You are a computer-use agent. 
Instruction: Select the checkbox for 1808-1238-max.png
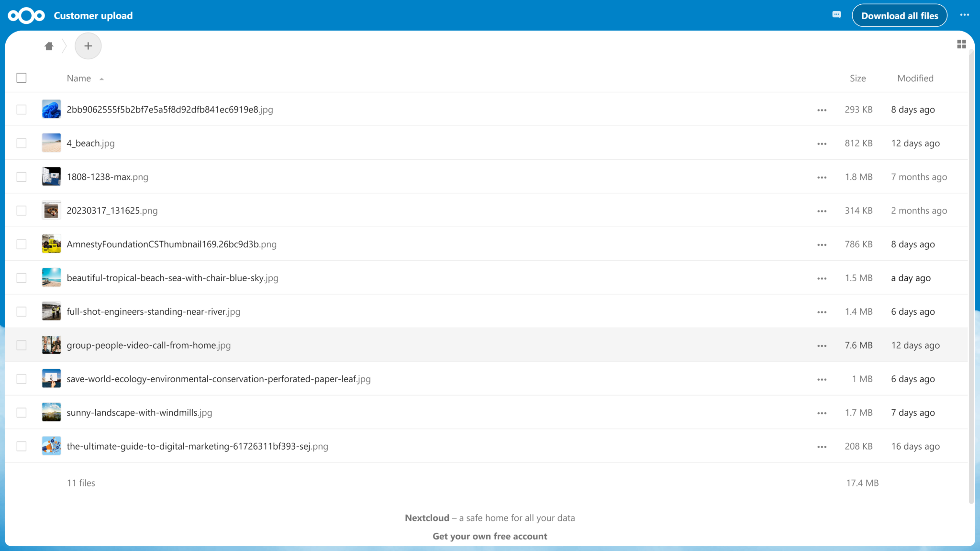[x=21, y=176]
